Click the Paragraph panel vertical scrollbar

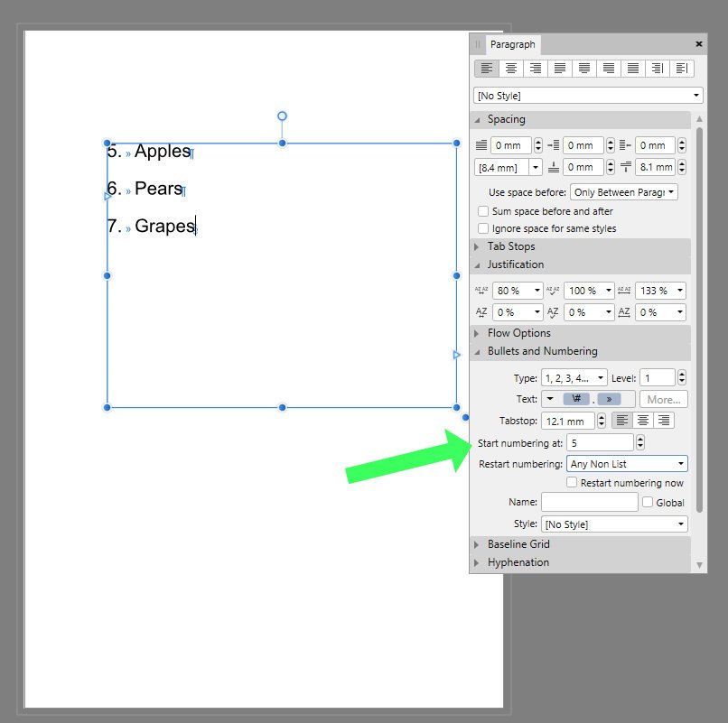coord(699,320)
